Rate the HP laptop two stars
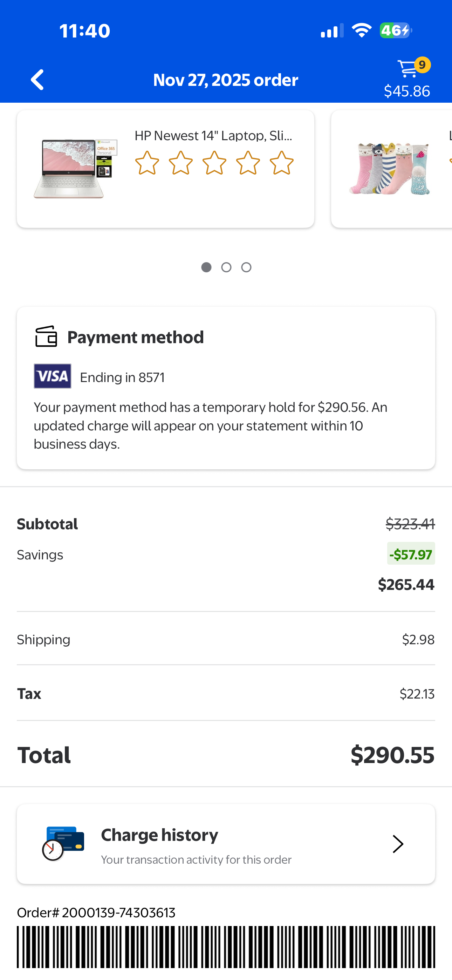This screenshot has width=452, height=980. point(181,163)
